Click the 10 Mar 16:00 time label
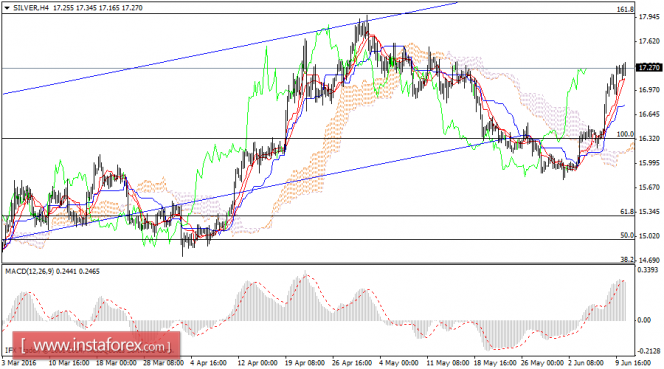The image size is (664, 369). [69, 363]
